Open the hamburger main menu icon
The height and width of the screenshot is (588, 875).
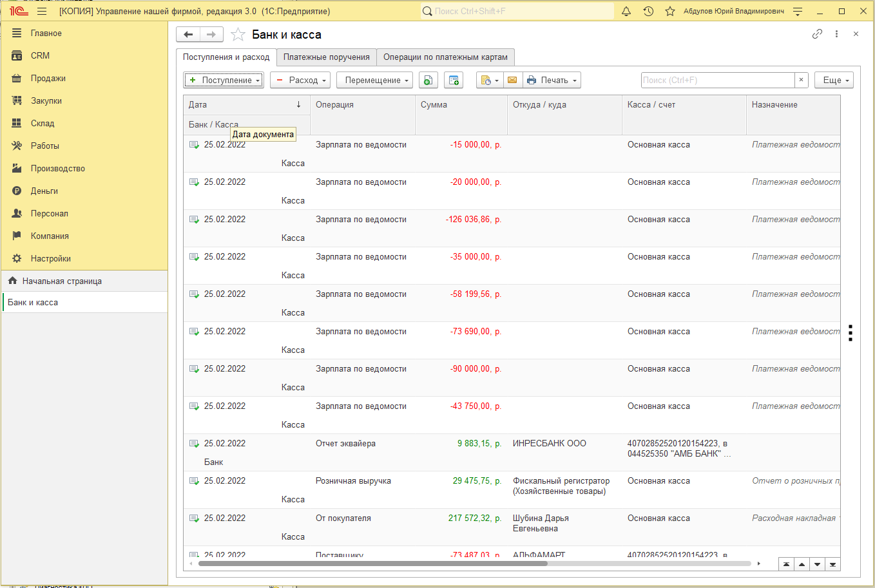42,11
